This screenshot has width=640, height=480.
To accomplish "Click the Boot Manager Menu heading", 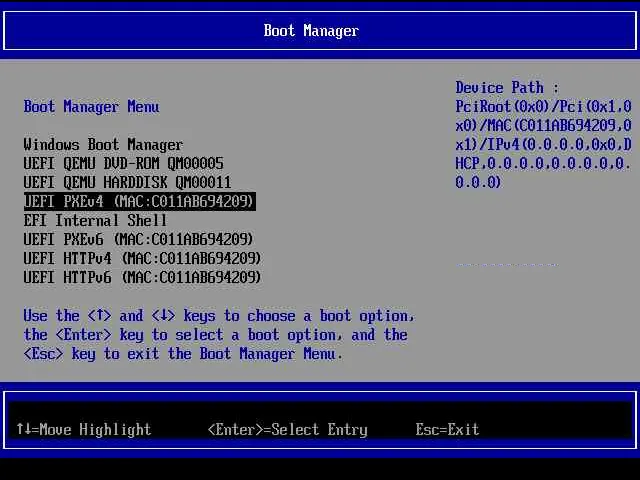I will click(x=91, y=107).
